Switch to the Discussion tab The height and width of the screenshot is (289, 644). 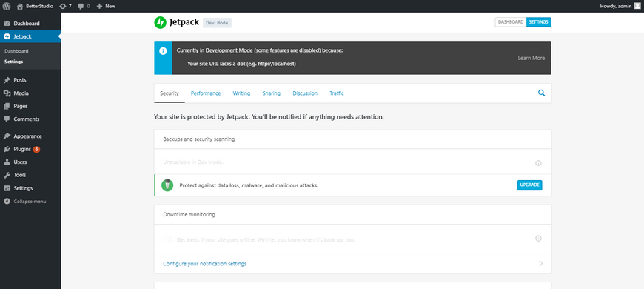[305, 93]
